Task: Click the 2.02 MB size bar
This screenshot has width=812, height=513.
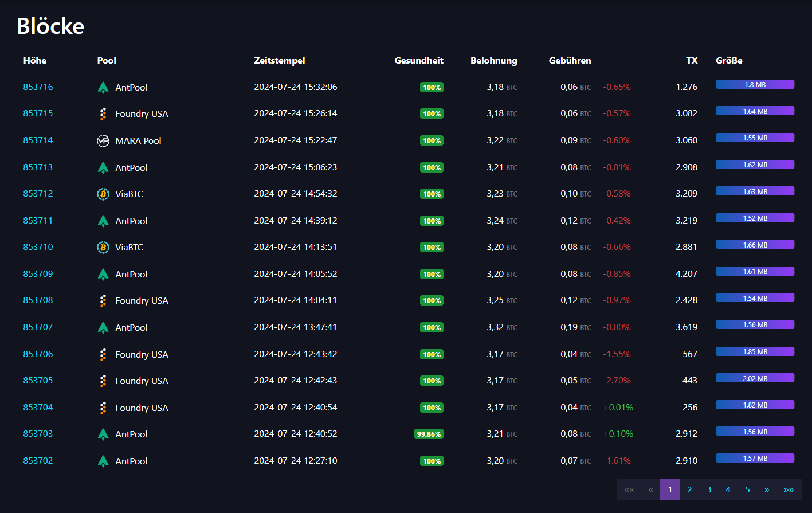Action: [755, 378]
